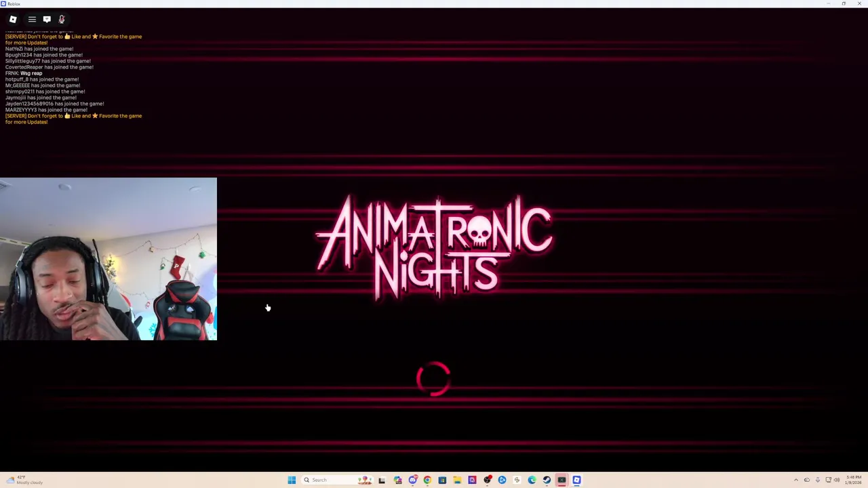
Task: Switch to the Roblox taskbar icon
Action: pyautogui.click(x=576, y=480)
